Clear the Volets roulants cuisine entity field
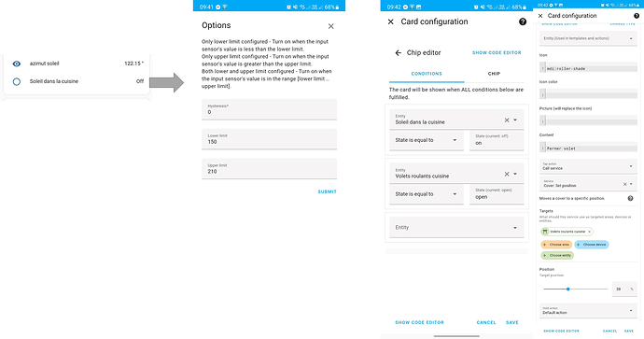The height and width of the screenshot is (339, 644). 507,175
